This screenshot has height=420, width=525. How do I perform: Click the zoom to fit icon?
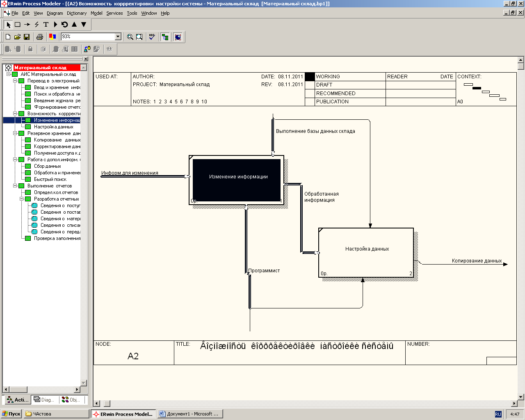[139, 37]
